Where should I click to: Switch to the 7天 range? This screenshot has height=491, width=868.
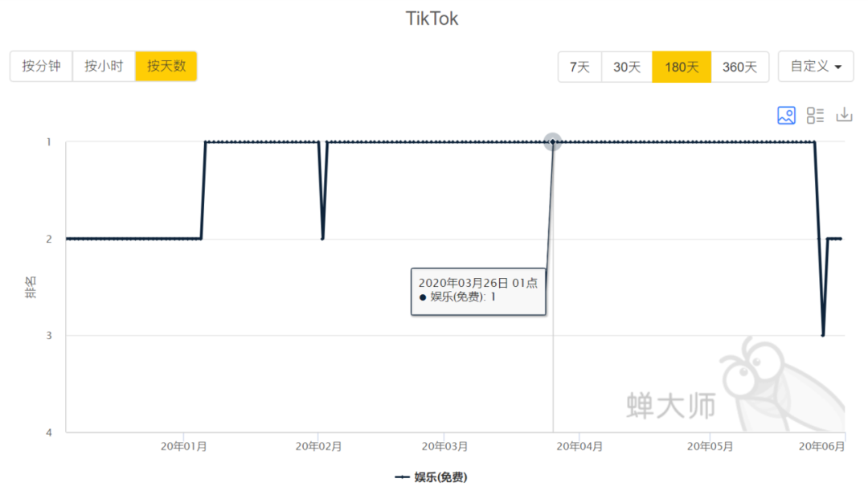click(x=579, y=68)
